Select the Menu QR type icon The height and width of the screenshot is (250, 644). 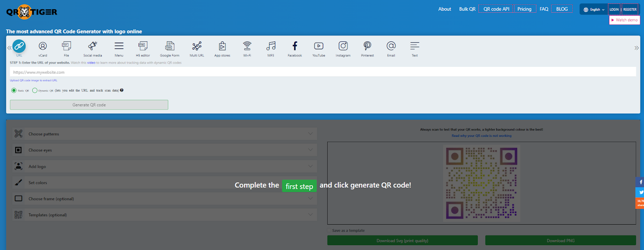[x=119, y=46]
